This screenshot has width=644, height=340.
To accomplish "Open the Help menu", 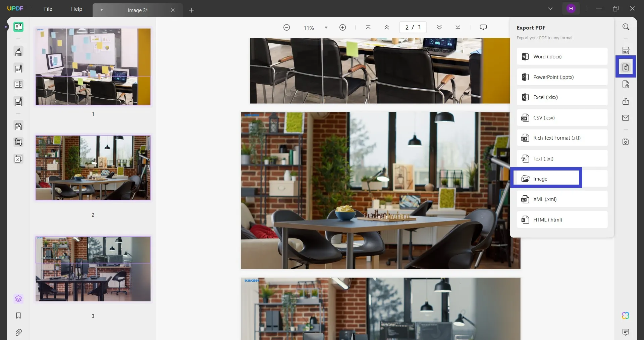I will (x=76, y=9).
